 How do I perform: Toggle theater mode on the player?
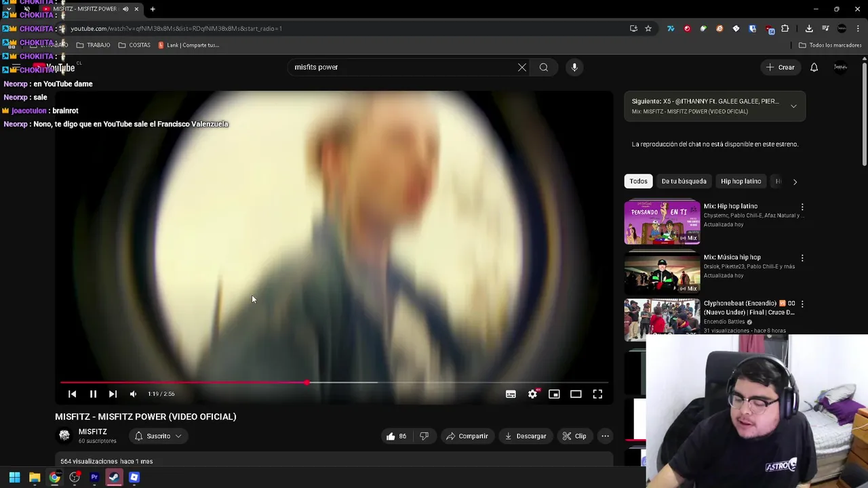(x=576, y=394)
